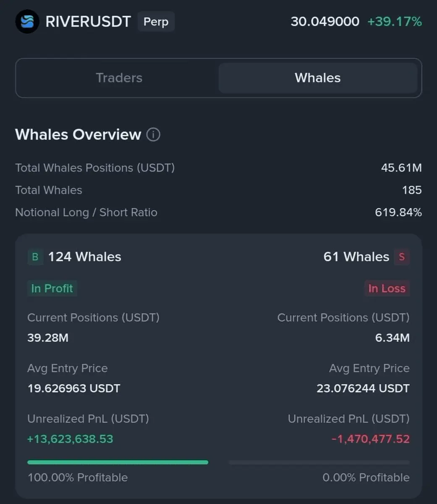The width and height of the screenshot is (437, 504).
Task: Click the -1,470,477.52 unrealized PnL value
Action: click(371, 439)
